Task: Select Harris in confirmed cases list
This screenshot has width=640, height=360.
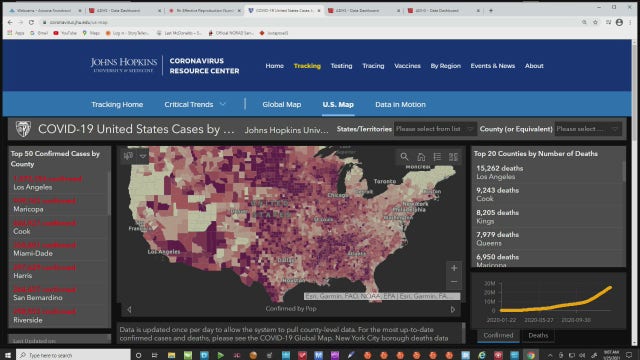Action: pos(59,271)
